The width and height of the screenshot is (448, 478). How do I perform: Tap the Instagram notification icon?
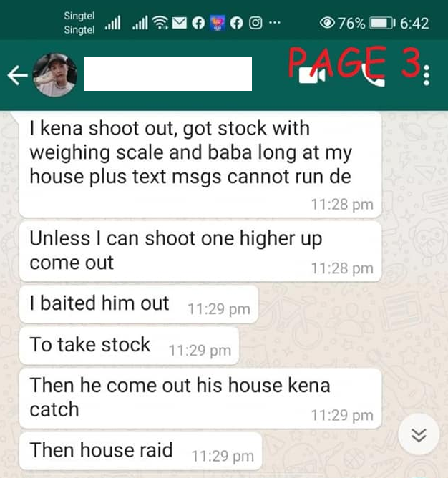pyautogui.click(x=255, y=23)
